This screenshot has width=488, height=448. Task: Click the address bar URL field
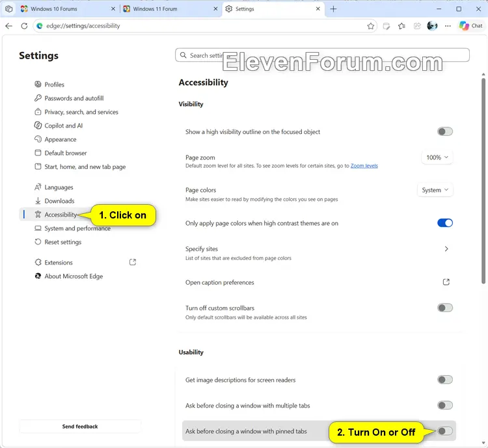click(206, 26)
